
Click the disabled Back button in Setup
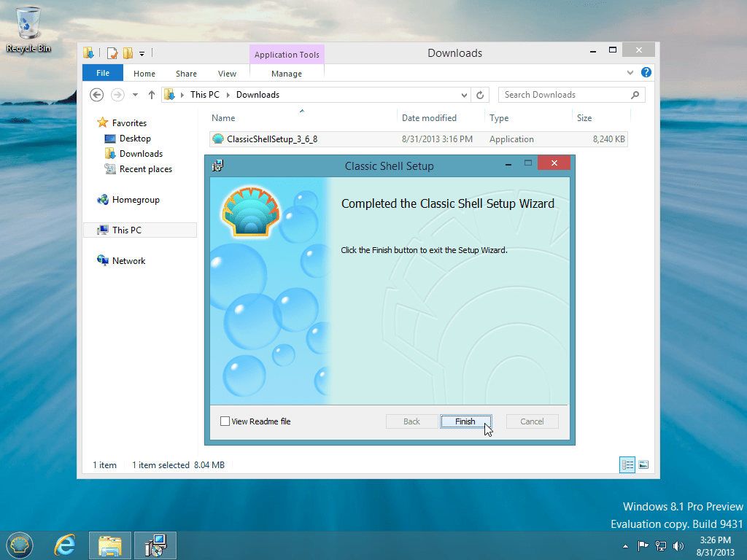point(411,421)
